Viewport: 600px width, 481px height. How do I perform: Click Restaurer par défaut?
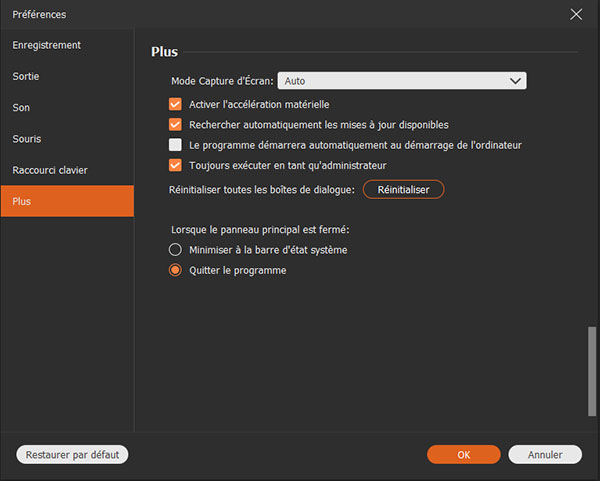tap(72, 454)
